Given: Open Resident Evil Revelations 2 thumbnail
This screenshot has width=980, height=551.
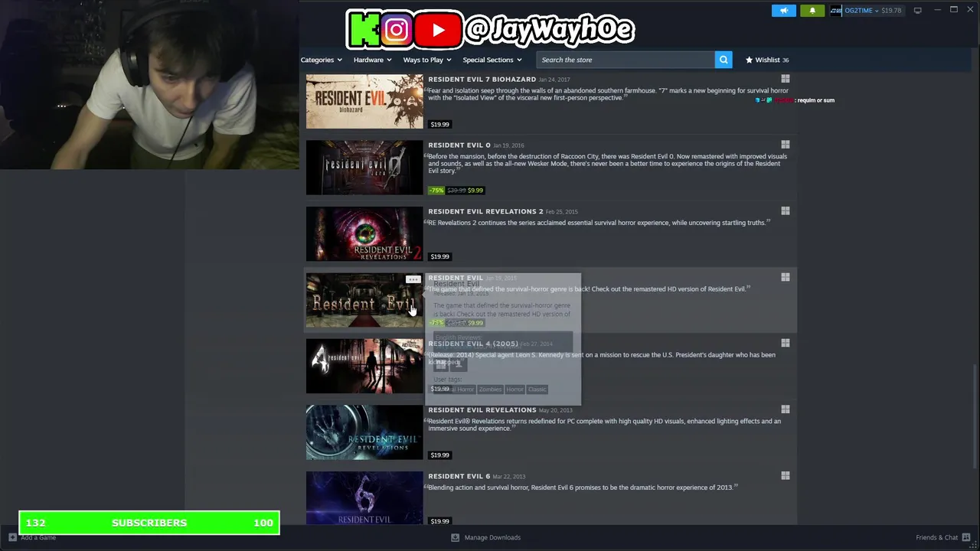Looking at the screenshot, I should [x=364, y=233].
